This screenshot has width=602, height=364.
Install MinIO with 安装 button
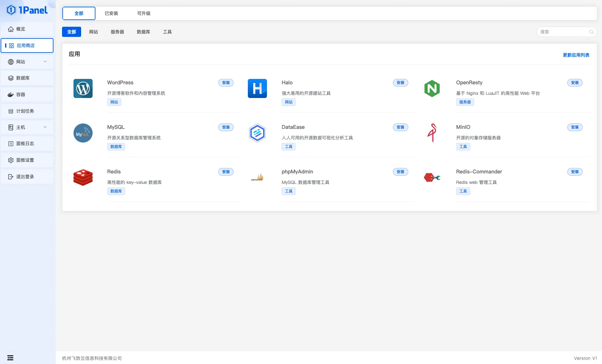[575, 127]
